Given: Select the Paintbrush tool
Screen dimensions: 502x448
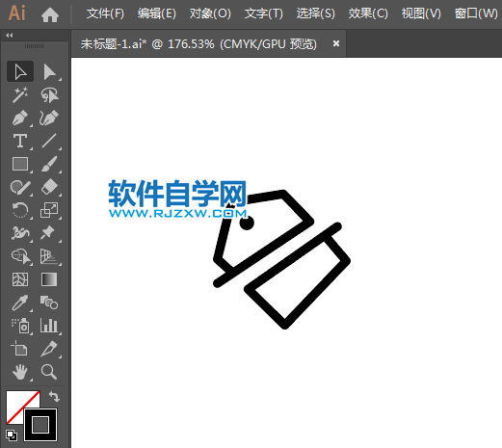Looking at the screenshot, I should coord(49,164).
